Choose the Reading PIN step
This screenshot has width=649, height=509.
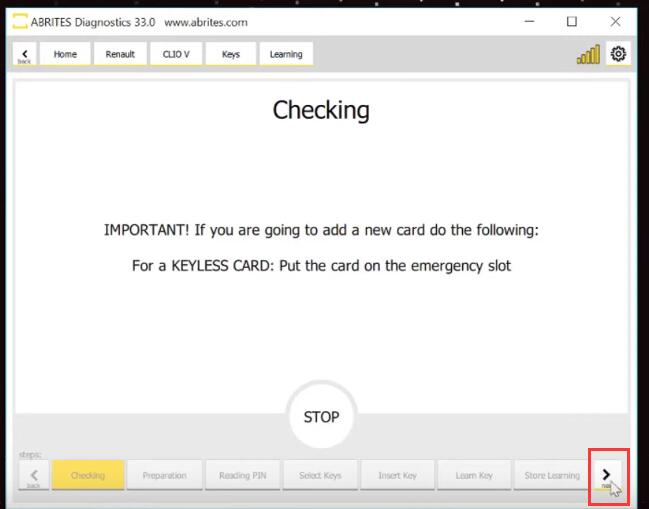242,475
